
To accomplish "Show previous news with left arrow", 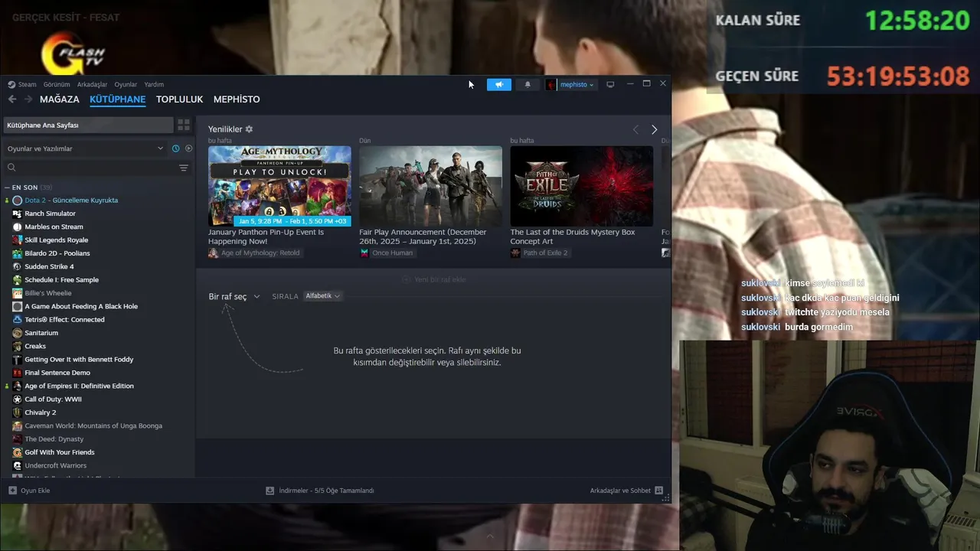I will 635,129.
